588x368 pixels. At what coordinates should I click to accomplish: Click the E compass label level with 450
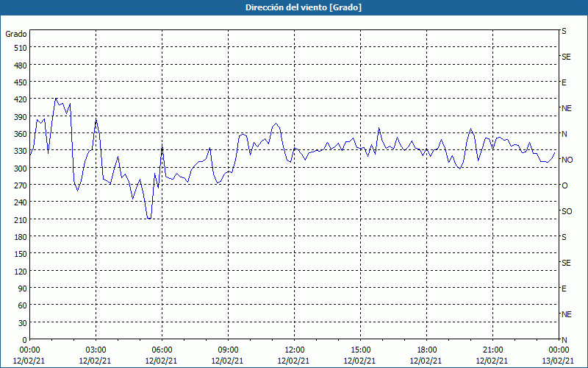tap(564, 82)
